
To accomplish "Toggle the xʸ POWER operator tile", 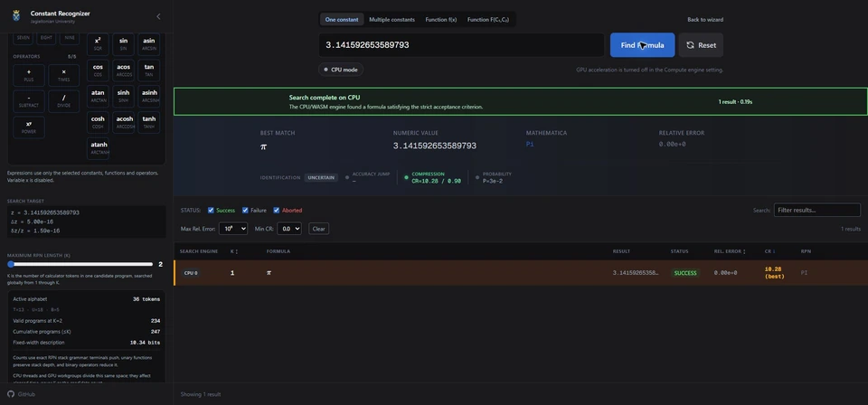I will coord(29,127).
